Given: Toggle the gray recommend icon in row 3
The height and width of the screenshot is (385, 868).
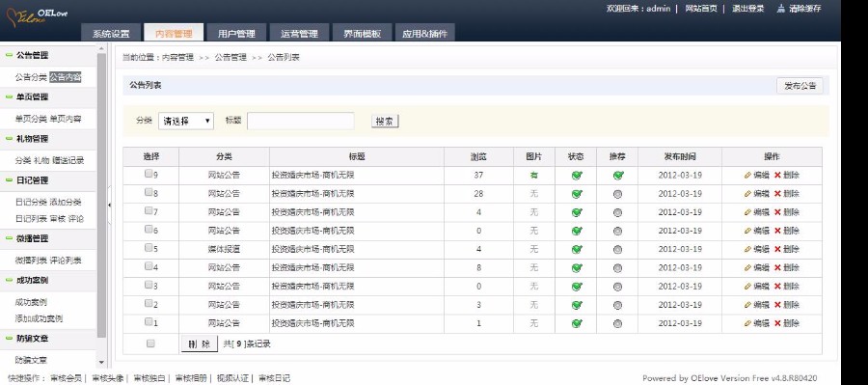Looking at the screenshot, I should 618,287.
